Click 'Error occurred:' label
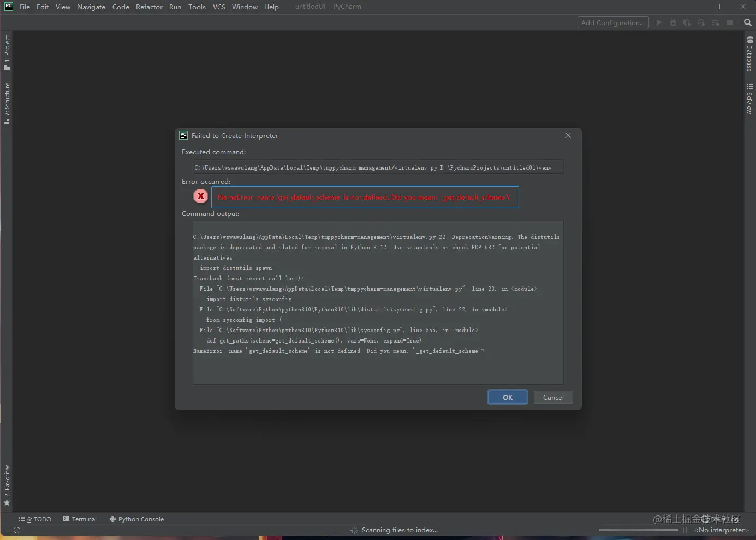The height and width of the screenshot is (540, 756). 206,181
